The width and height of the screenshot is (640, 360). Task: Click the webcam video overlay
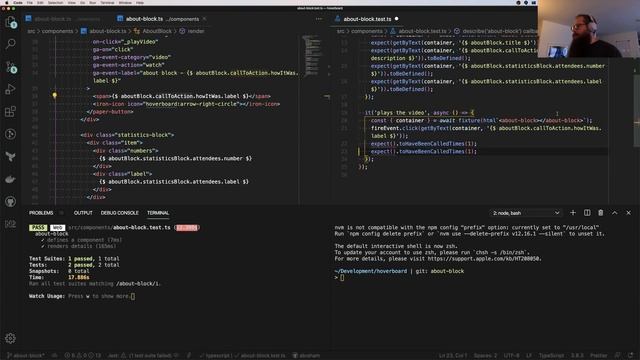click(589, 29)
